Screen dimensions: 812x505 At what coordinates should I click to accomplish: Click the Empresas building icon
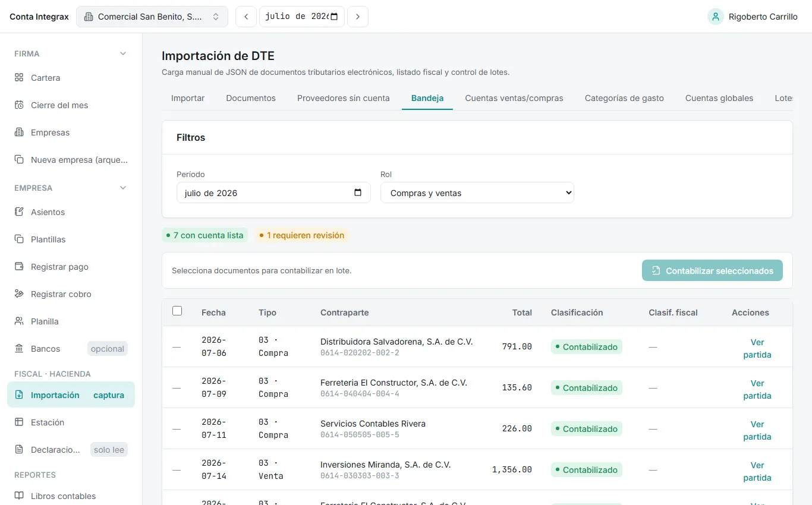coord(19,132)
